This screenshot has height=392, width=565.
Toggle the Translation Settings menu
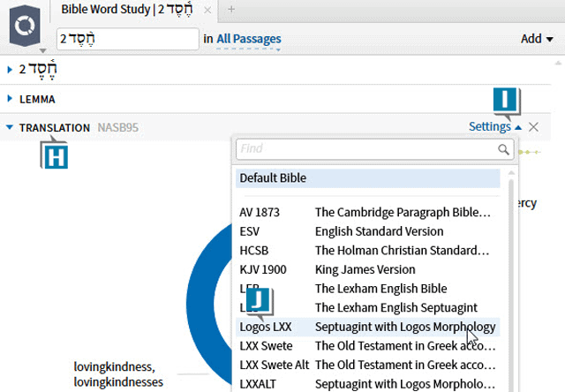pos(494,127)
